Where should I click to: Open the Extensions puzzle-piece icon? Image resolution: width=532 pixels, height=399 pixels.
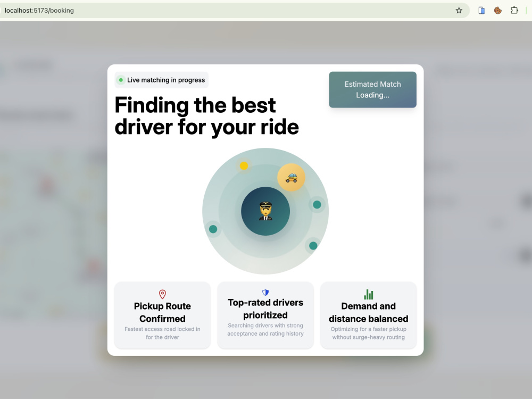(x=514, y=11)
